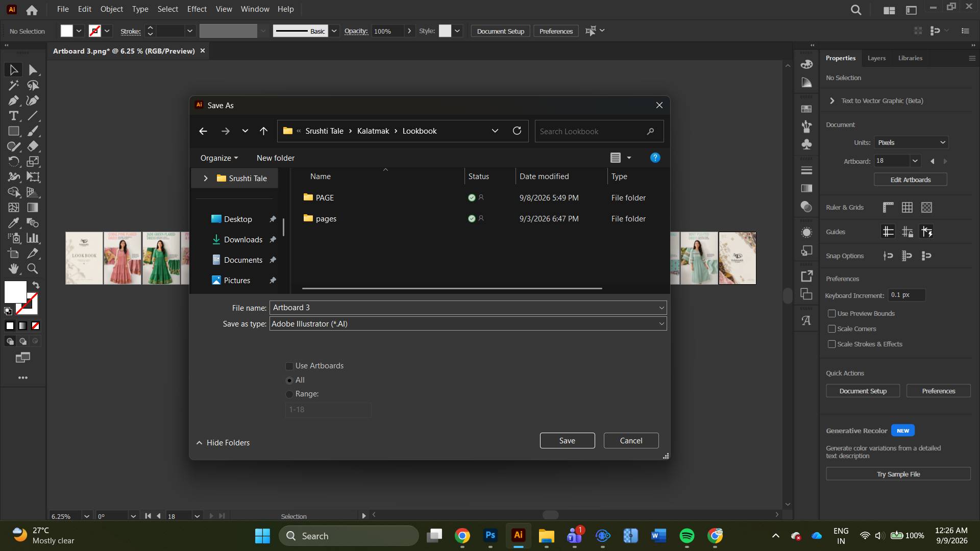
Task: Select the Type tool
Action: (14, 116)
